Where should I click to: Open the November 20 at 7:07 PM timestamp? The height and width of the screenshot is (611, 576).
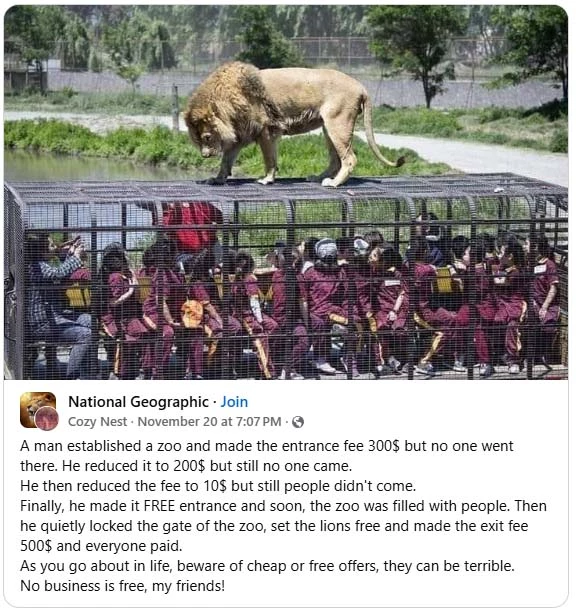pyautogui.click(x=209, y=422)
